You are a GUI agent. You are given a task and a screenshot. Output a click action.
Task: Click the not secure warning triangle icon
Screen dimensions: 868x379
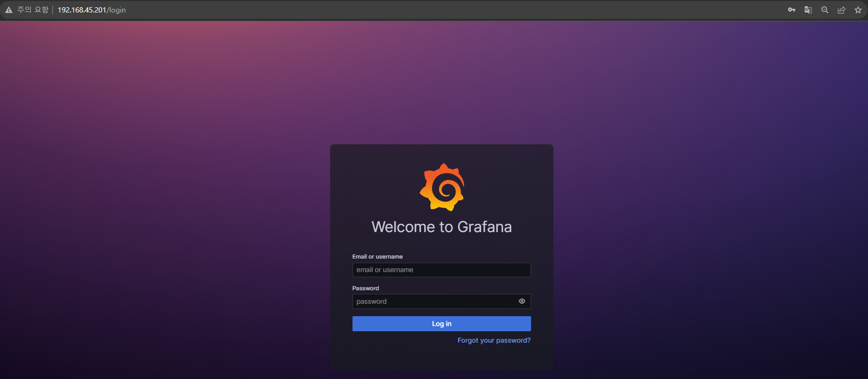coord(9,10)
